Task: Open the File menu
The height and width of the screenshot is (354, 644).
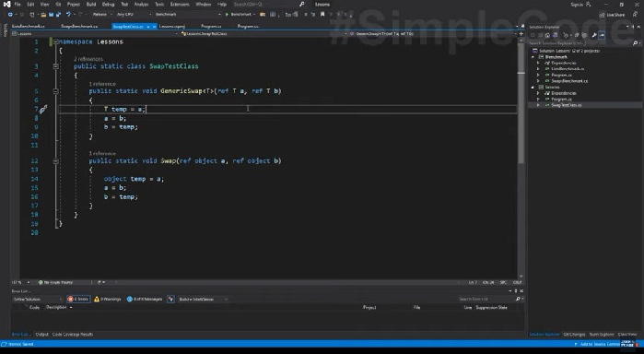Action: tap(18, 4)
